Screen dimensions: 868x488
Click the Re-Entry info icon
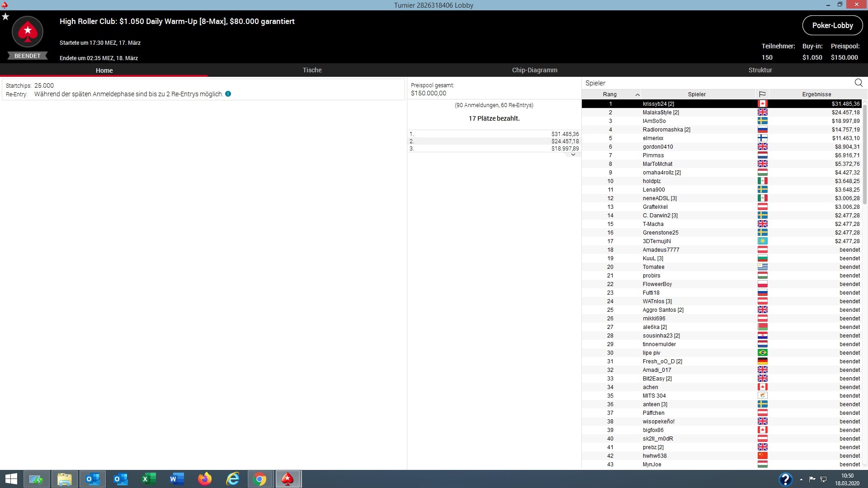pyautogui.click(x=228, y=94)
